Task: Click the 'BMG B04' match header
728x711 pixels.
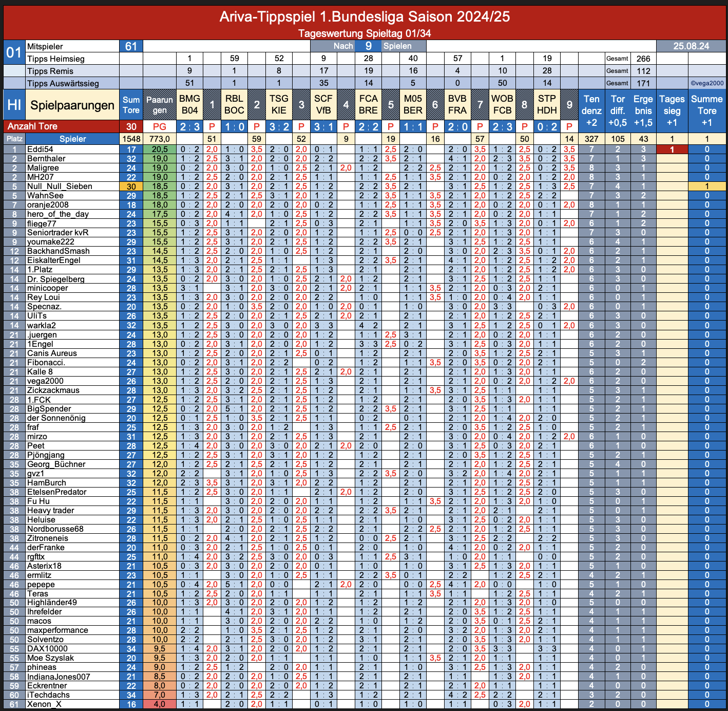Action: (189, 105)
